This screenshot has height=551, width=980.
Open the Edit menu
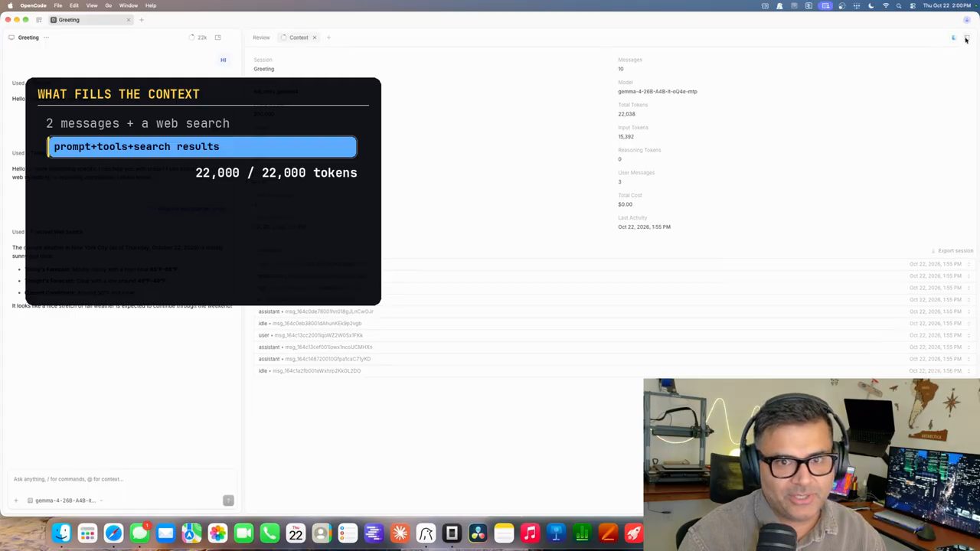[x=74, y=5]
